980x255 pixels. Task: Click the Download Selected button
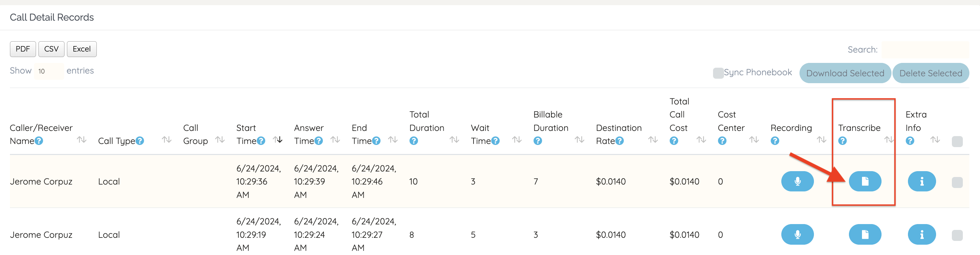coord(844,73)
